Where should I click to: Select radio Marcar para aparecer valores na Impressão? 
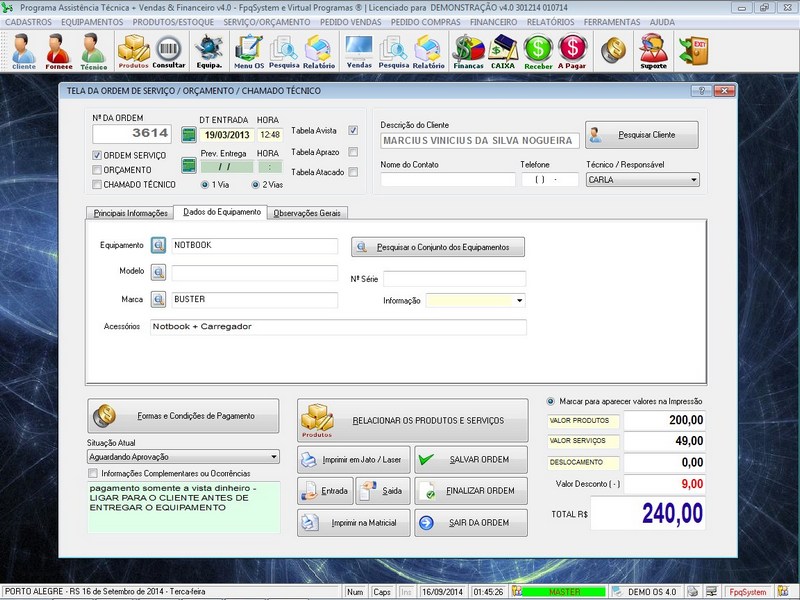tap(551, 402)
